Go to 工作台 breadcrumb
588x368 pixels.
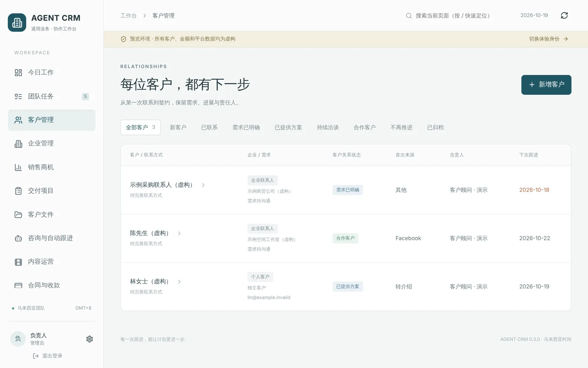(x=128, y=15)
